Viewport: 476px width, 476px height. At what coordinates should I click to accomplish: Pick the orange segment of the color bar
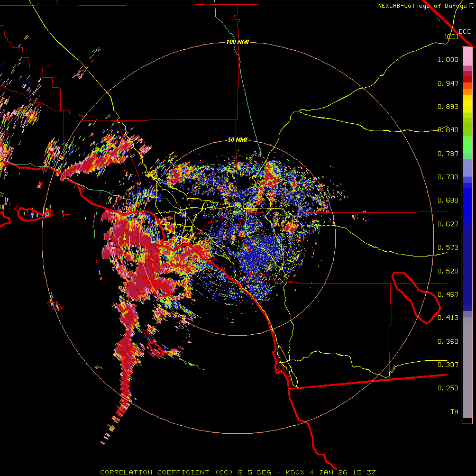pyautogui.click(x=467, y=91)
